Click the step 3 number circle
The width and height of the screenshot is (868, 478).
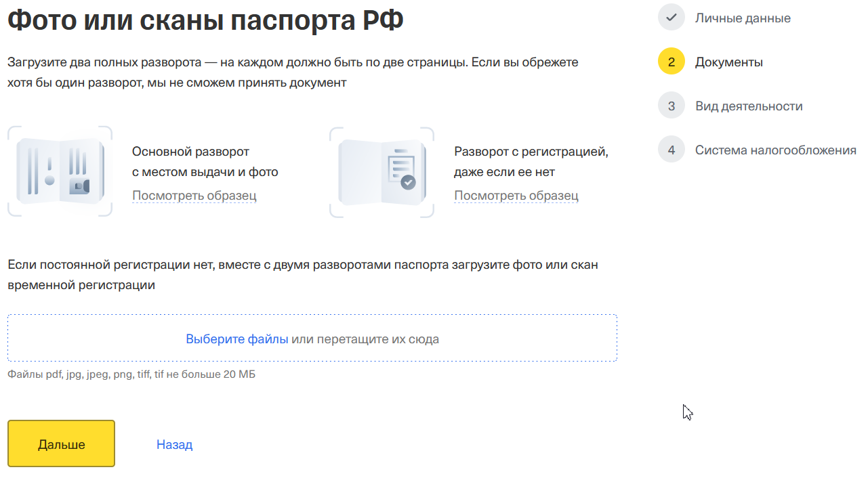pos(671,106)
